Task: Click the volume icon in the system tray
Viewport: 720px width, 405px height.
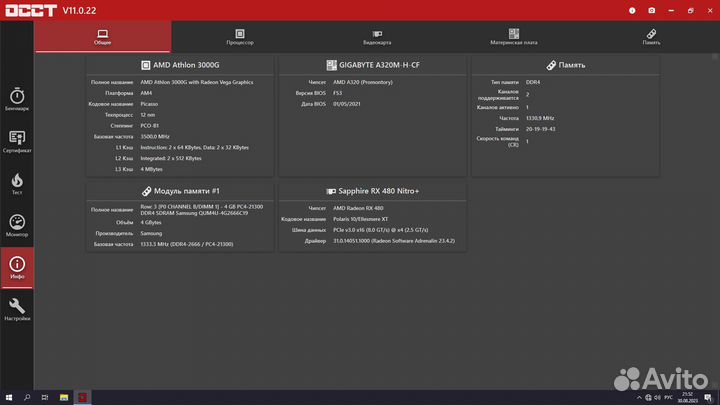Action: pyautogui.click(x=658, y=398)
